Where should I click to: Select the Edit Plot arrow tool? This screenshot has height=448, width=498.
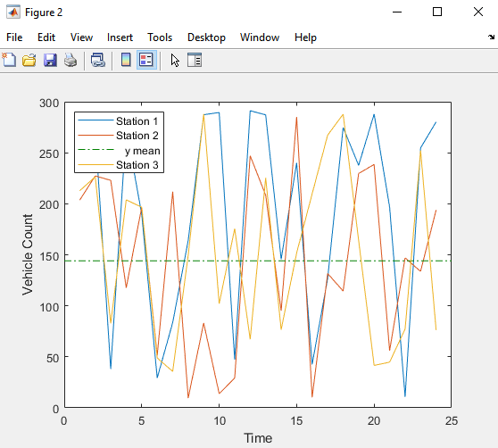175,60
